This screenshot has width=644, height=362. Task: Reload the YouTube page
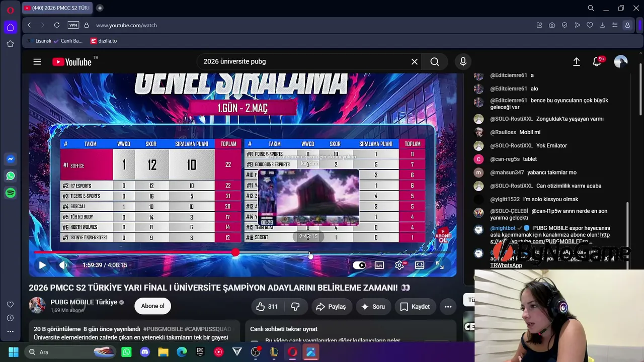57,25
